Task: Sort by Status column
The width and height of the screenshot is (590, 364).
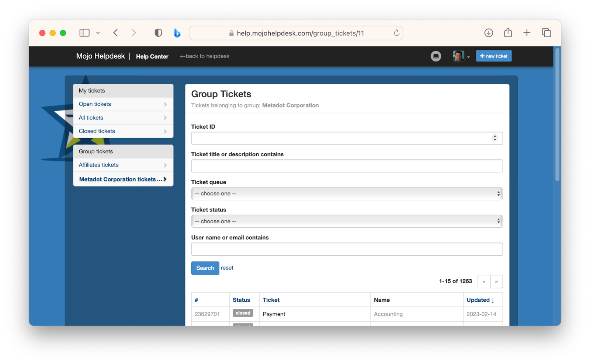Action: (x=242, y=300)
